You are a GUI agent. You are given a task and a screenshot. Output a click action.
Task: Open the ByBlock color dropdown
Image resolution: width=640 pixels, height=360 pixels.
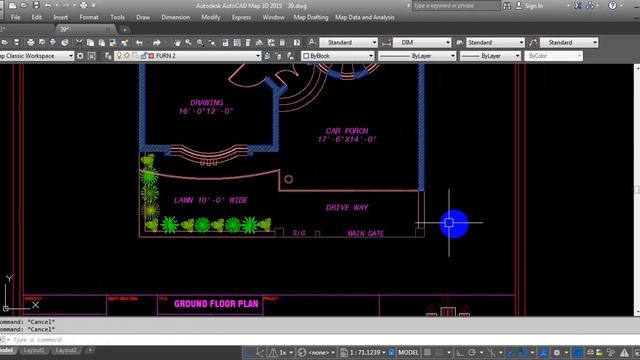tap(371, 56)
